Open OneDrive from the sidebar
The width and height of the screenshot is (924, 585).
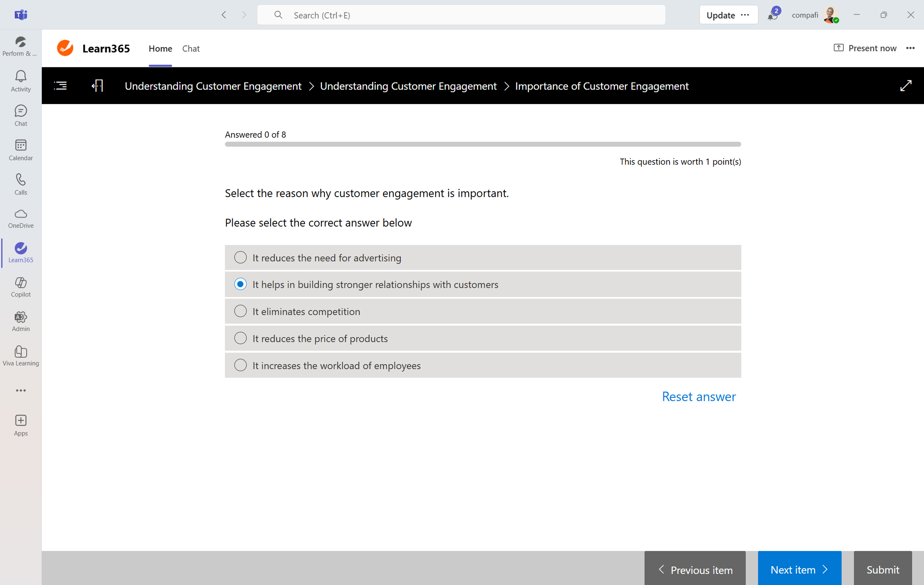pos(20,219)
